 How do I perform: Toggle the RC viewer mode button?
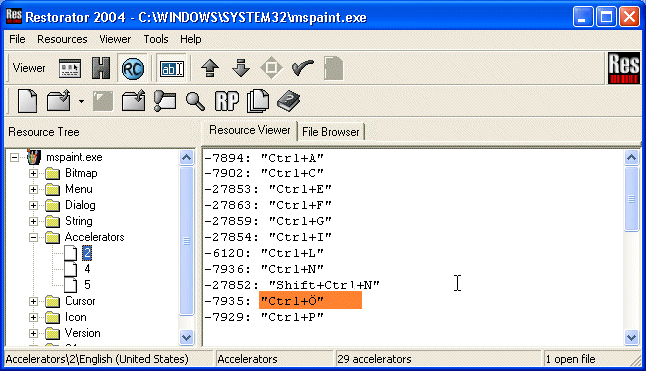click(x=133, y=68)
